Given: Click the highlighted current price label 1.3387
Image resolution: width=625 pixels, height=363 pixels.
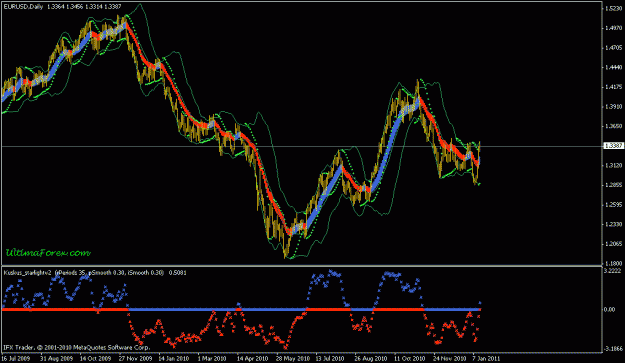Looking at the screenshot, I should point(614,146).
